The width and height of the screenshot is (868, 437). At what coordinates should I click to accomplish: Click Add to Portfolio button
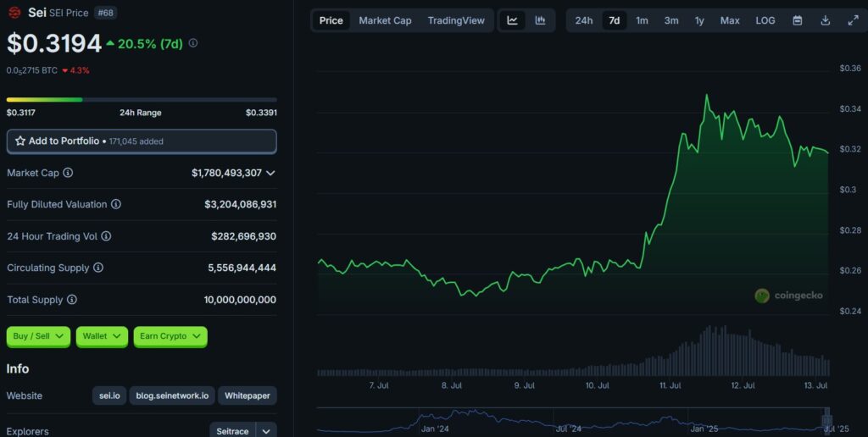point(142,141)
